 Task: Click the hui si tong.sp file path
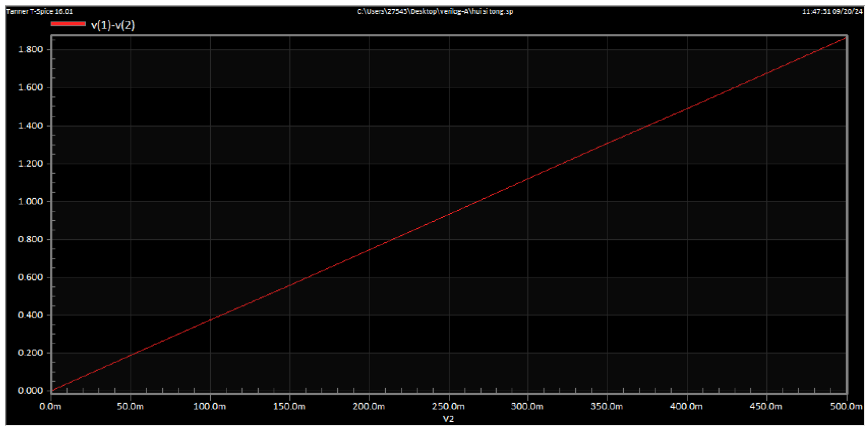pyautogui.click(x=435, y=11)
